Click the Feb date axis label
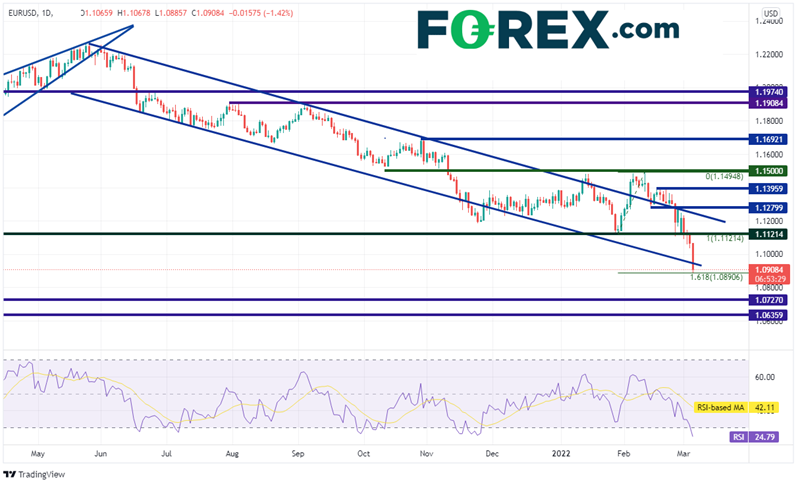The height and width of the screenshot is (486, 800). (x=623, y=453)
